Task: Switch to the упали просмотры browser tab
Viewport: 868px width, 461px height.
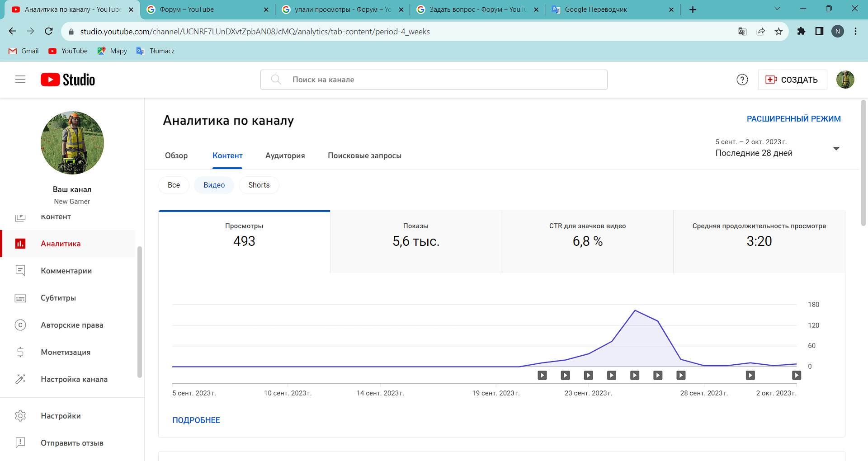Action: pyautogui.click(x=342, y=9)
